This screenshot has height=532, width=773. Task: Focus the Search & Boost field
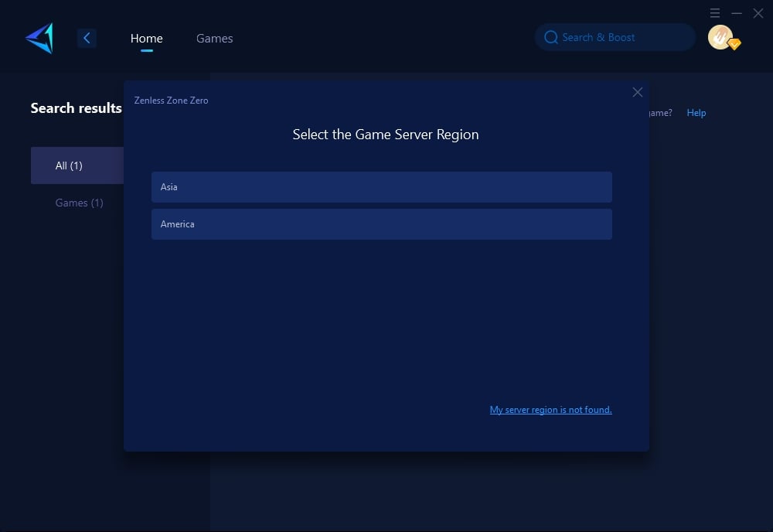tap(615, 37)
